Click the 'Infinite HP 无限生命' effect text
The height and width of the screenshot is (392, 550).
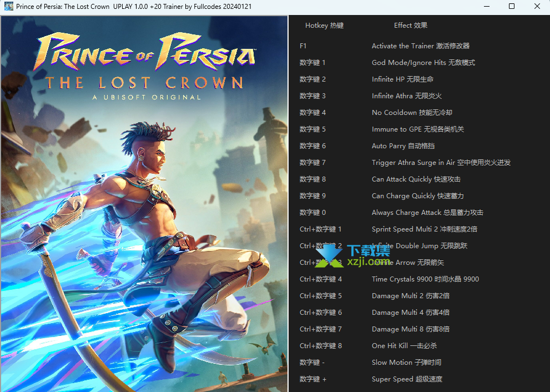(x=403, y=79)
